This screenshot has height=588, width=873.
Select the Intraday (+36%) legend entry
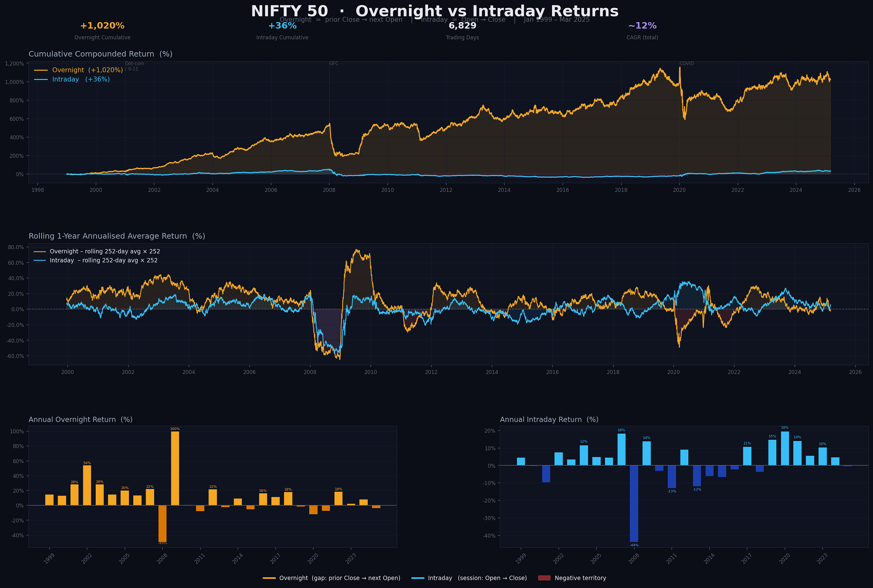[72, 80]
